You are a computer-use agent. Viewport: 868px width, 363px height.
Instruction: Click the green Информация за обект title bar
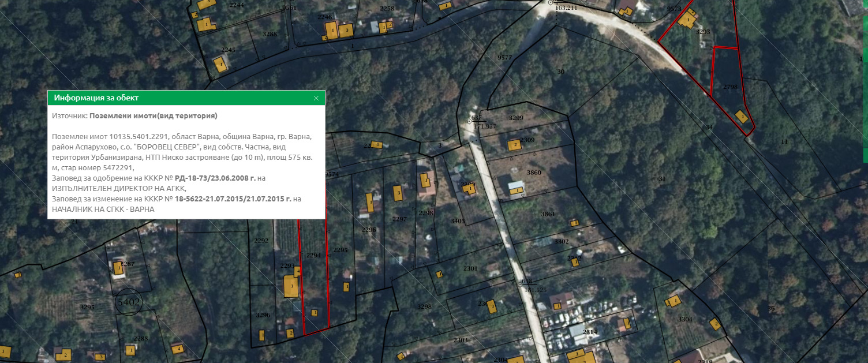tap(173, 98)
